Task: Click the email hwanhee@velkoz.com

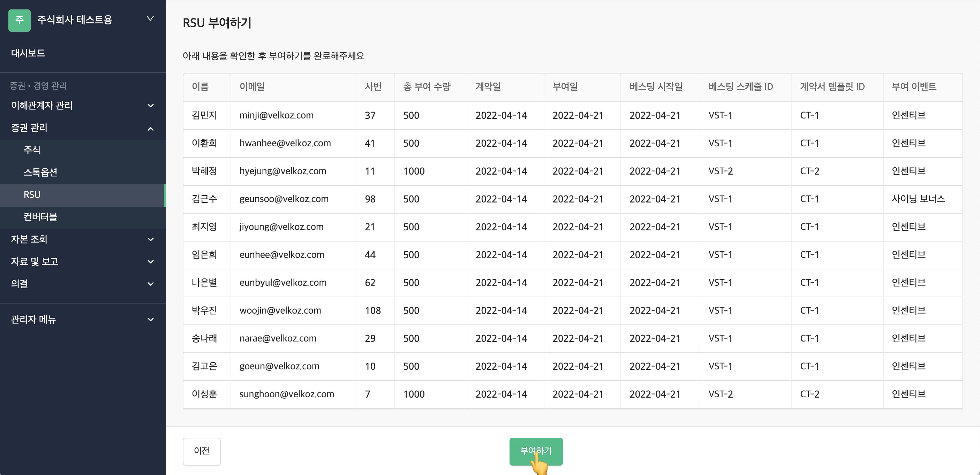Action: [x=285, y=143]
